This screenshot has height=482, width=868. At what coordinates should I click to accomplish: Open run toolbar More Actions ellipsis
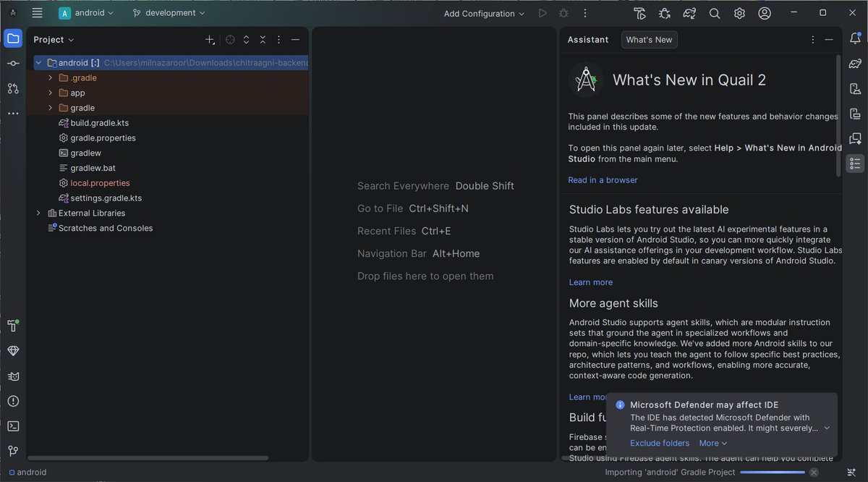585,13
